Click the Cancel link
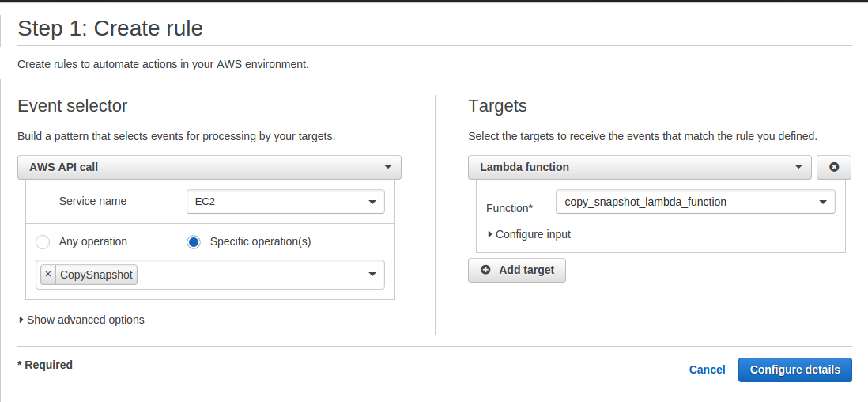 point(707,370)
